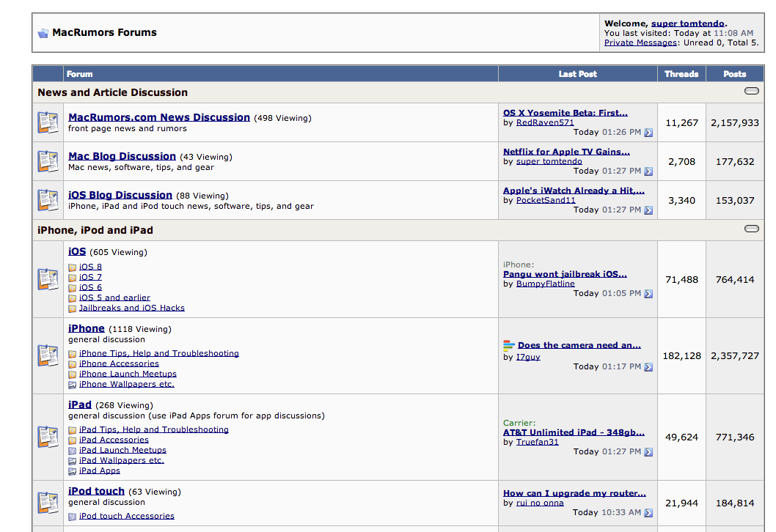Click the forum status icon in the iPad row
776x532 pixels.
click(48, 437)
